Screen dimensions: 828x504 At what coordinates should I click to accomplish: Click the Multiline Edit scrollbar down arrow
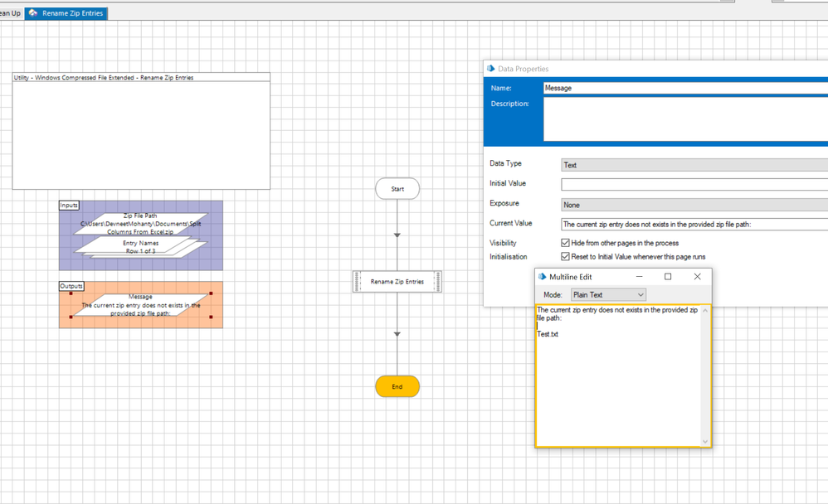705,441
